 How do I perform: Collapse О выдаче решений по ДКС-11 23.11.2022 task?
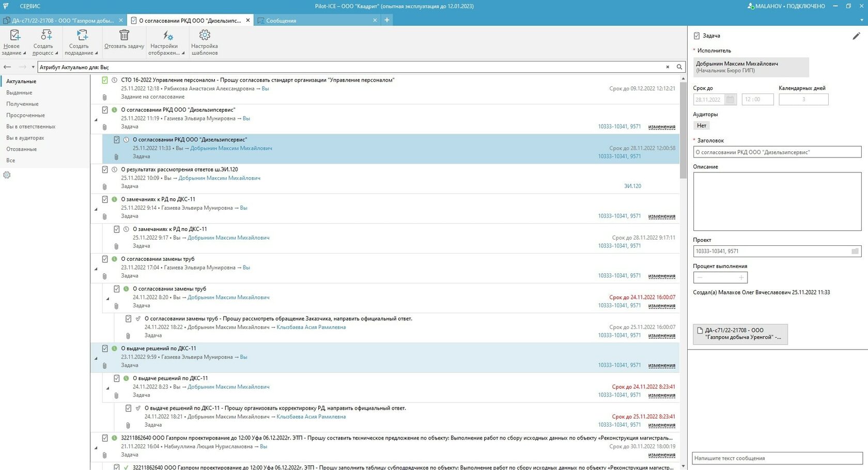tap(96, 358)
